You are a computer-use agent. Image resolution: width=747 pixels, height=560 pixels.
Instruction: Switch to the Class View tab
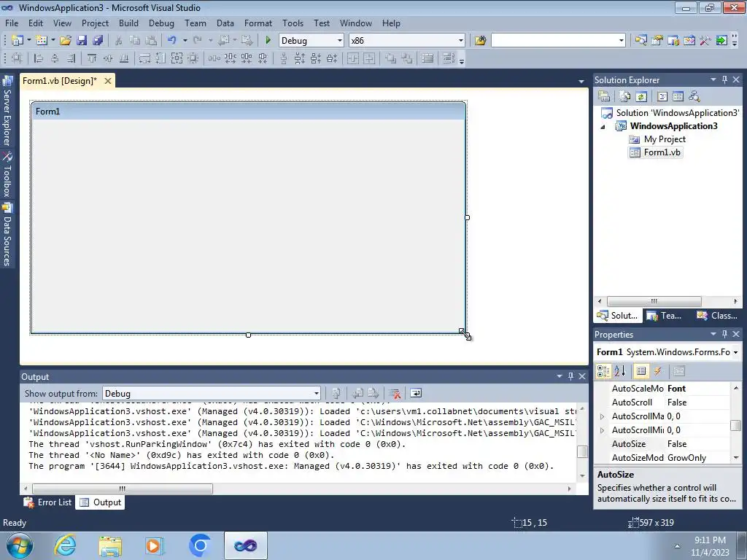(717, 316)
